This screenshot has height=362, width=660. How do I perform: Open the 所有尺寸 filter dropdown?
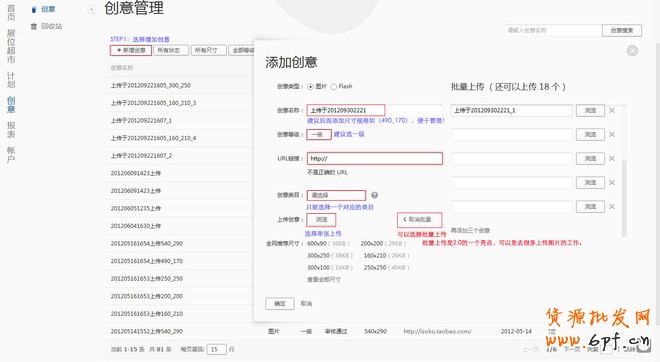click(x=209, y=51)
